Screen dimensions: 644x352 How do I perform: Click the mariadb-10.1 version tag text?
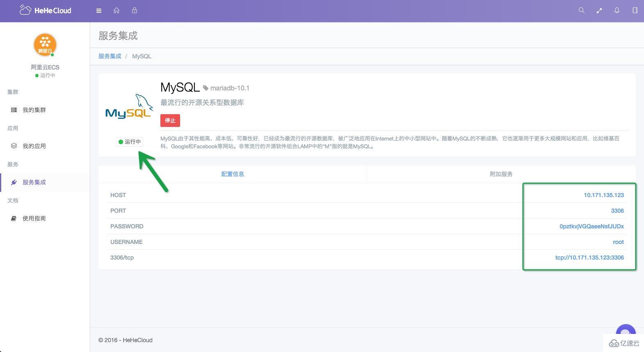pos(230,88)
